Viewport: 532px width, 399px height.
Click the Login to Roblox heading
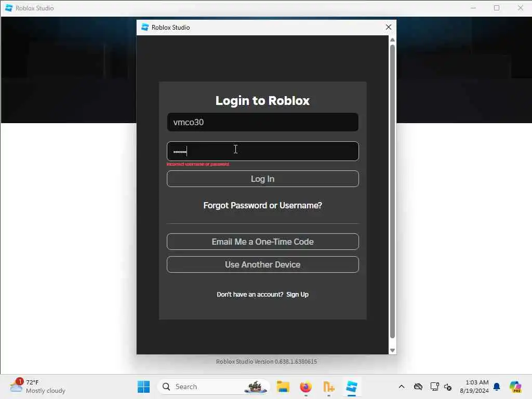click(x=262, y=100)
